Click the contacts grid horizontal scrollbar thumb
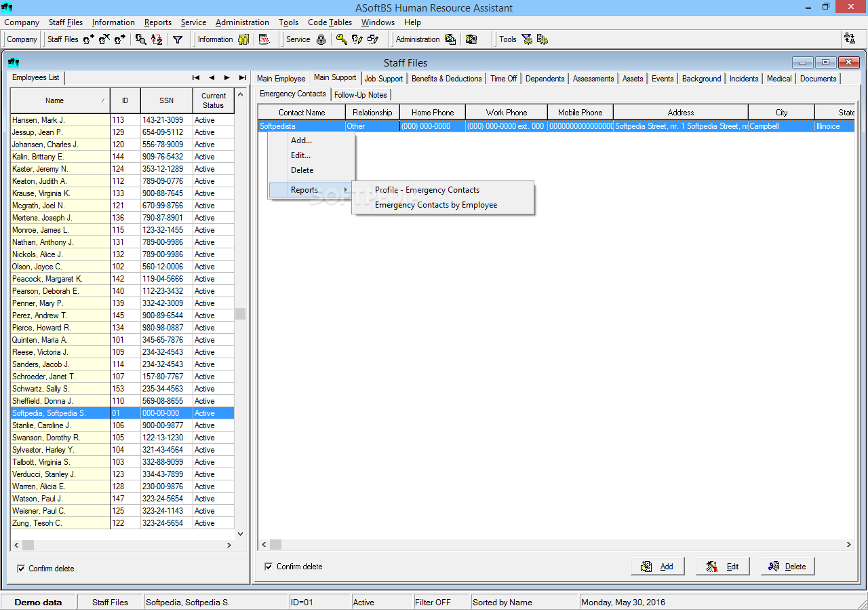The width and height of the screenshot is (868, 610). tap(275, 544)
